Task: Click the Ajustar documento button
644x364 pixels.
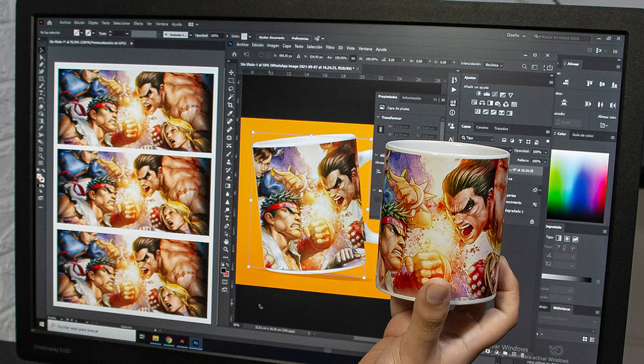Action: pyautogui.click(x=271, y=37)
